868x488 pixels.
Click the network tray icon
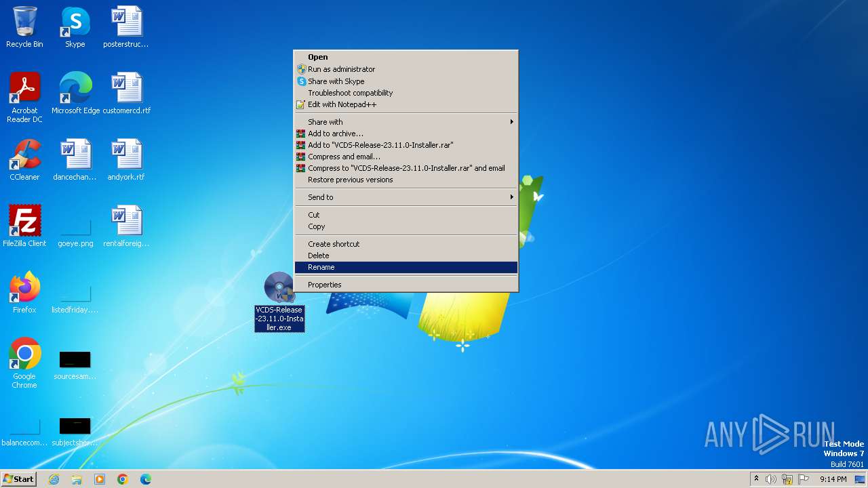click(x=787, y=479)
